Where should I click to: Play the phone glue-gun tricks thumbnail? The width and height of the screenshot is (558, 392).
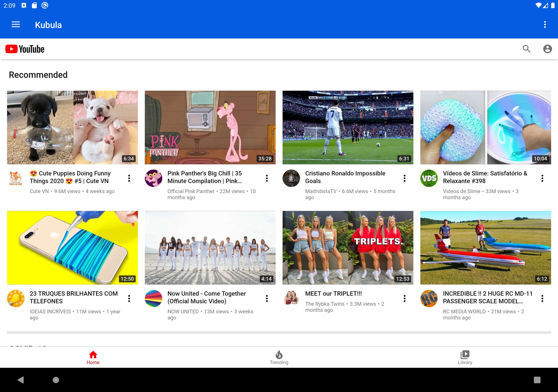coord(72,248)
